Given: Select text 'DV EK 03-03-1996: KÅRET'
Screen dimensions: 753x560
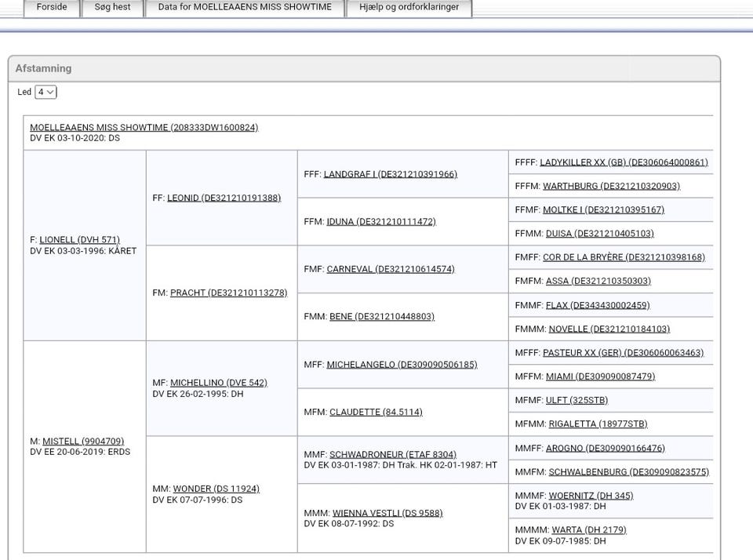Looking at the screenshot, I should click(x=83, y=251).
